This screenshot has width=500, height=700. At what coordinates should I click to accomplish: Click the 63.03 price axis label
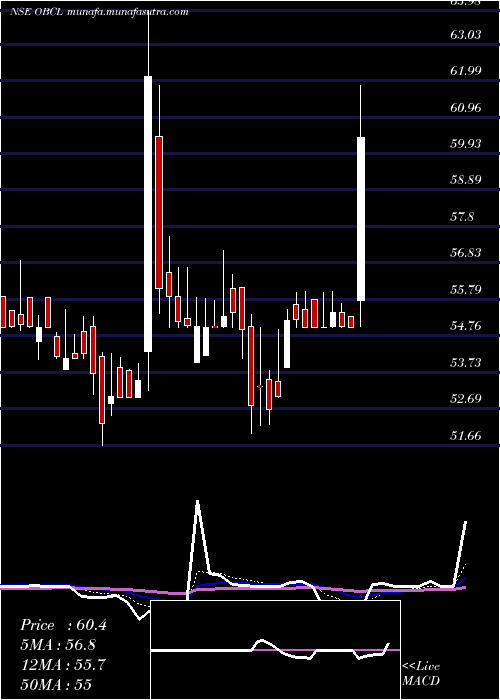pos(466,34)
